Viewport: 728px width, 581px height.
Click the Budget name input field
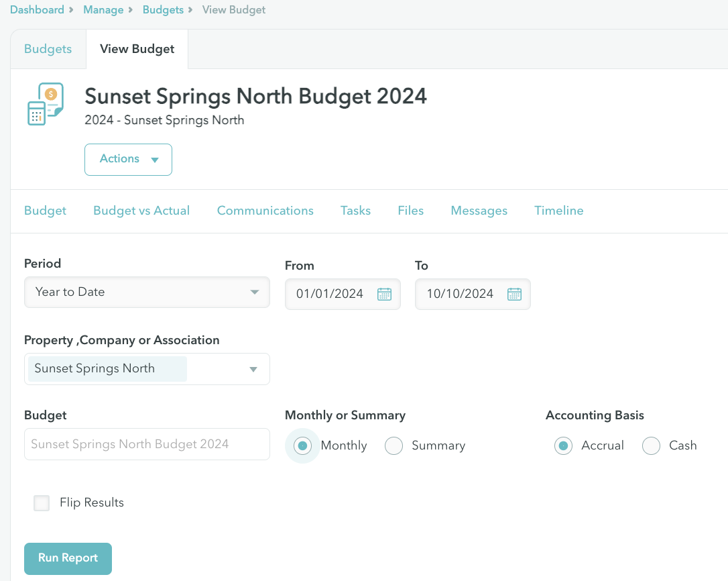pos(147,444)
